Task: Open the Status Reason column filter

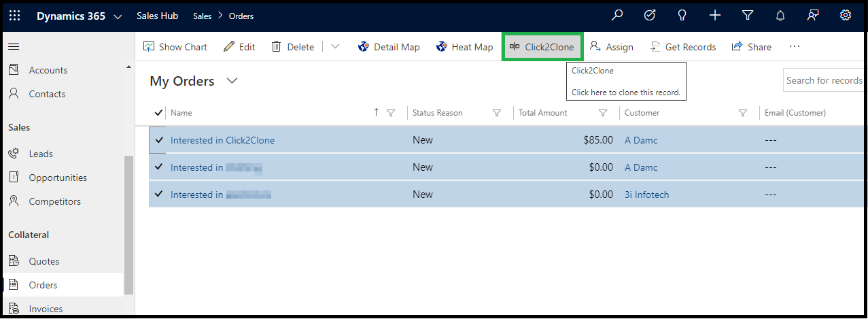Action: [497, 113]
